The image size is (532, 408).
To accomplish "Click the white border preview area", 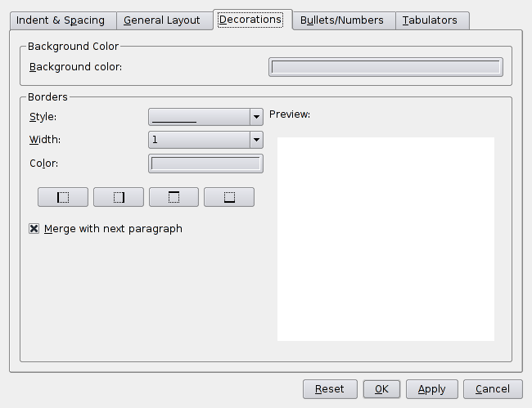I will click(385, 239).
